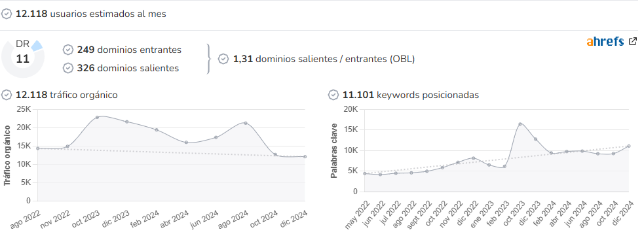The height and width of the screenshot is (238, 644).
Task: Click check icon beside 1,31 dominios salientes / entrantes
Action: pyautogui.click(x=223, y=59)
